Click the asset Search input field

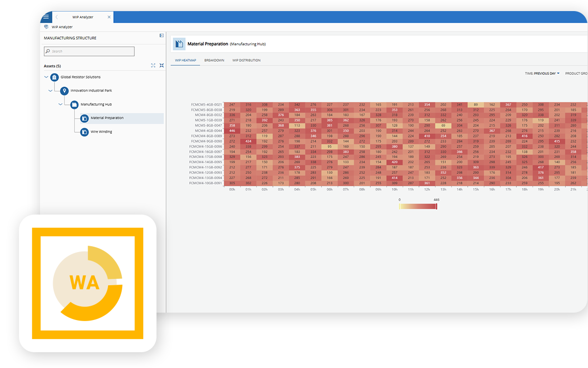89,51
